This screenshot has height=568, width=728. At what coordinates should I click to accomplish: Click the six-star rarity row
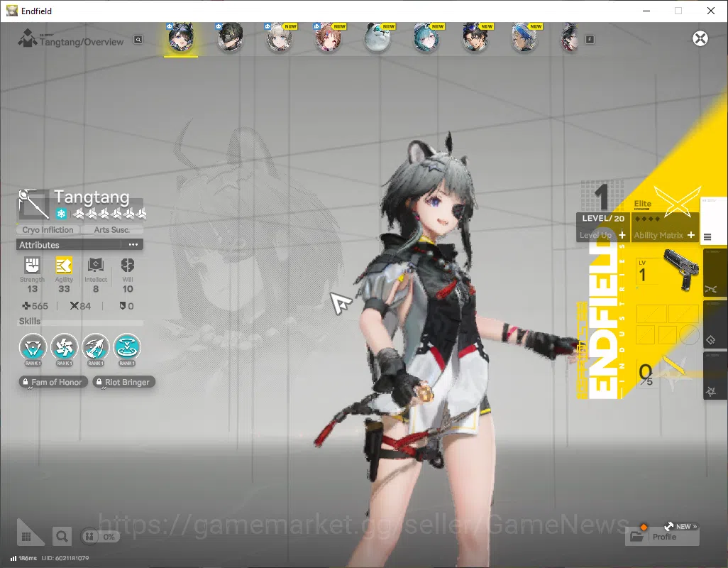(x=110, y=214)
